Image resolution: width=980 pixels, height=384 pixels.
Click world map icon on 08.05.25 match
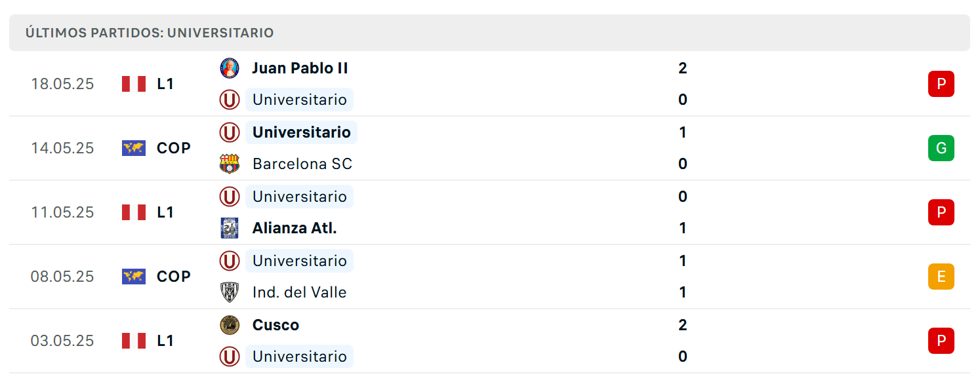134,277
